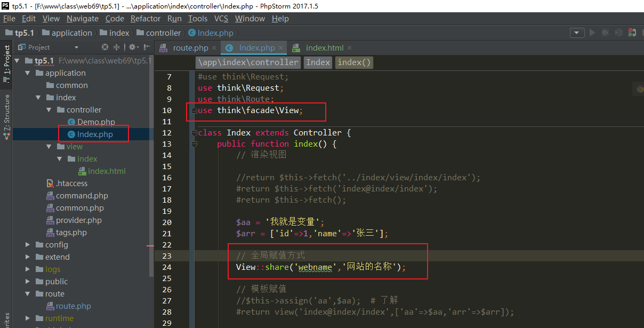Click the PhpStorm logo in the title bar

[x=5, y=5]
